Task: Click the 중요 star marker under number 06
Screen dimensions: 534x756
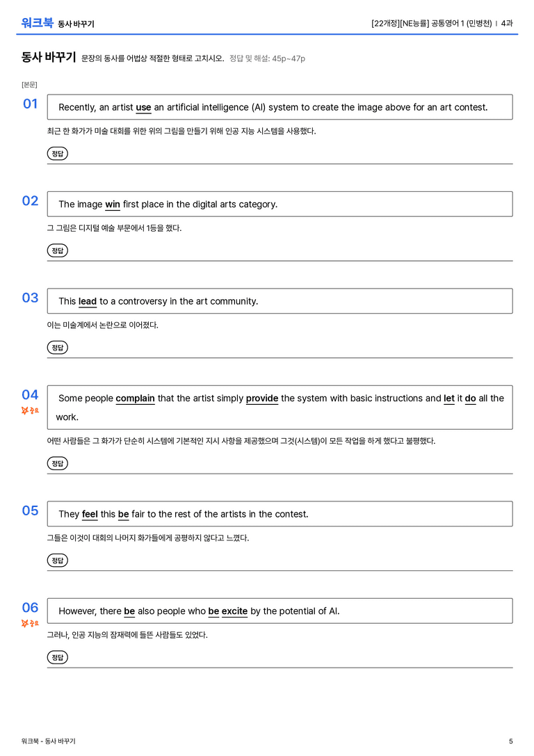Action: (30, 623)
